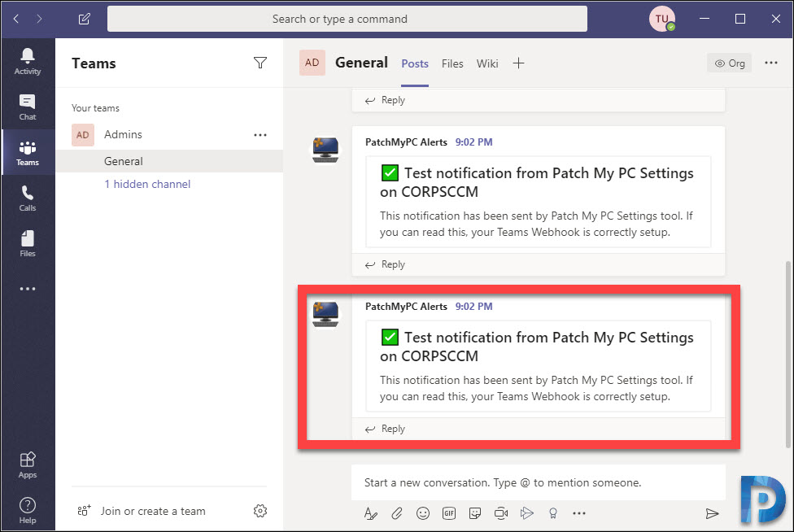Open the upper PatchMyPC Alerts avatar
The image size is (794, 532).
click(x=325, y=150)
